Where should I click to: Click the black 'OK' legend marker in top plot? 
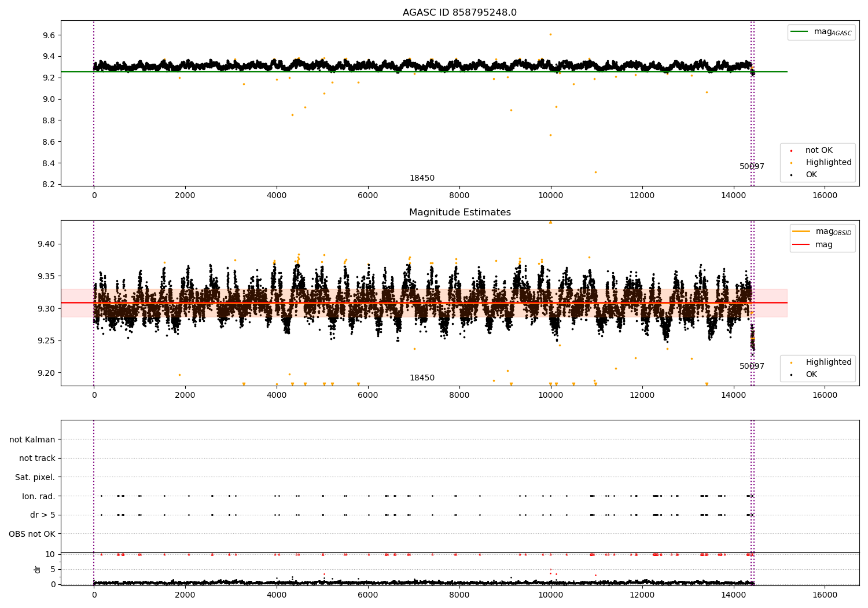pos(791,175)
